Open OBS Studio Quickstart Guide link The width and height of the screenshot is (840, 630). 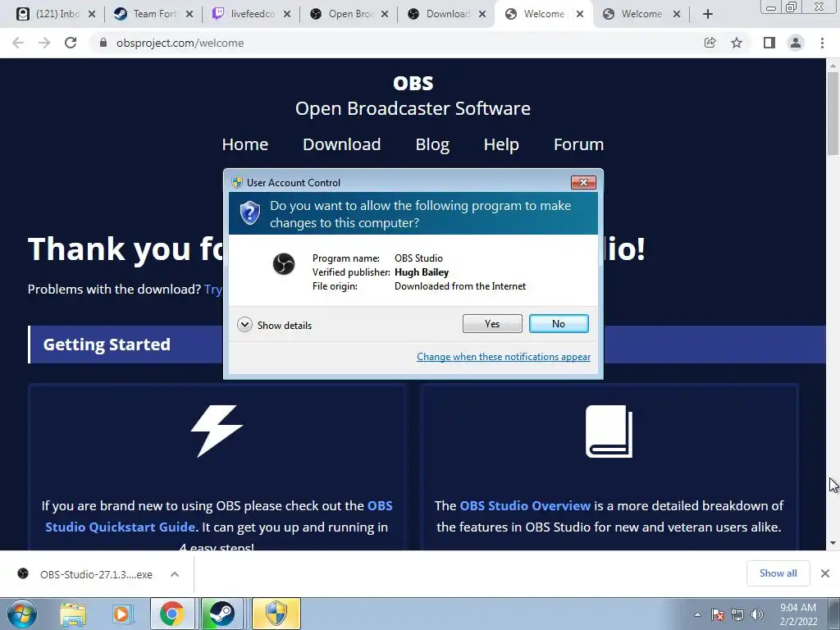218,517
